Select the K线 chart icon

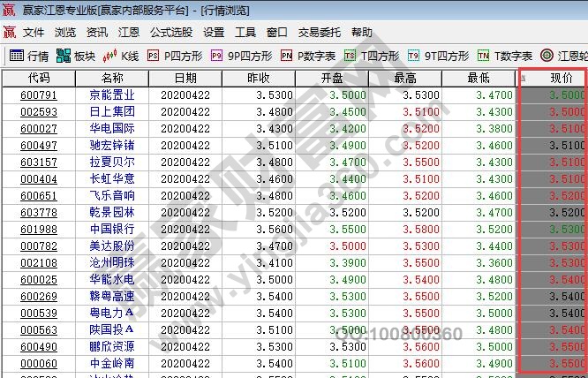[x=111, y=56]
